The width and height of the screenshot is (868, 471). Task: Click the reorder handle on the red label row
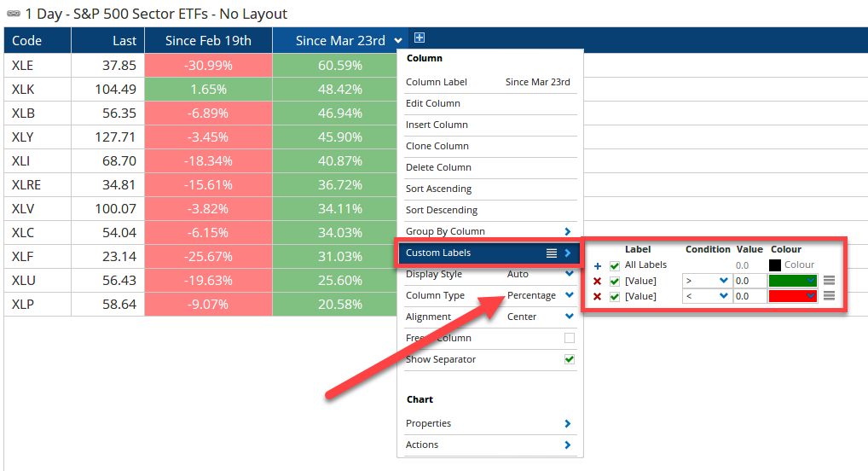pos(829,296)
